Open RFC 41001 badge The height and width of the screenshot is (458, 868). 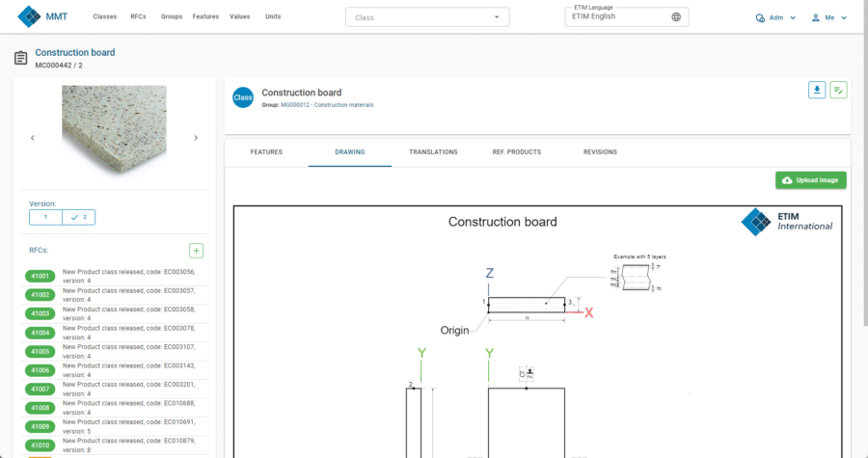(x=41, y=277)
